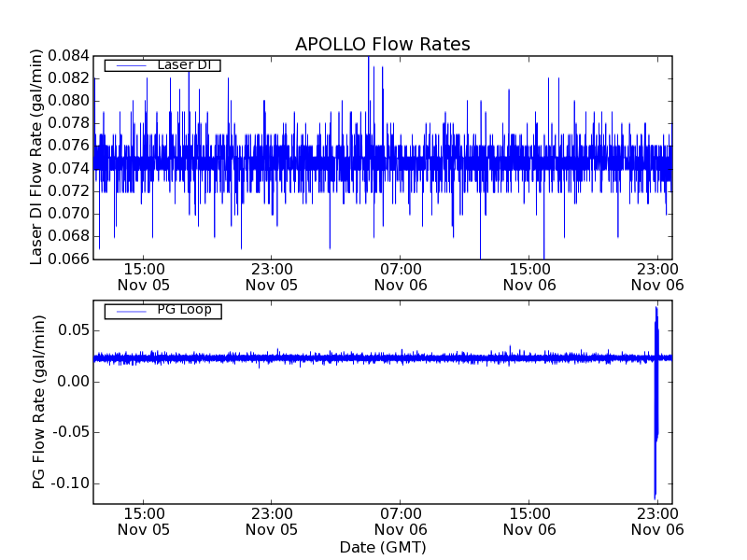Click the large PG Loop flow spike
This screenshot has width=747, height=560.
tap(656, 403)
